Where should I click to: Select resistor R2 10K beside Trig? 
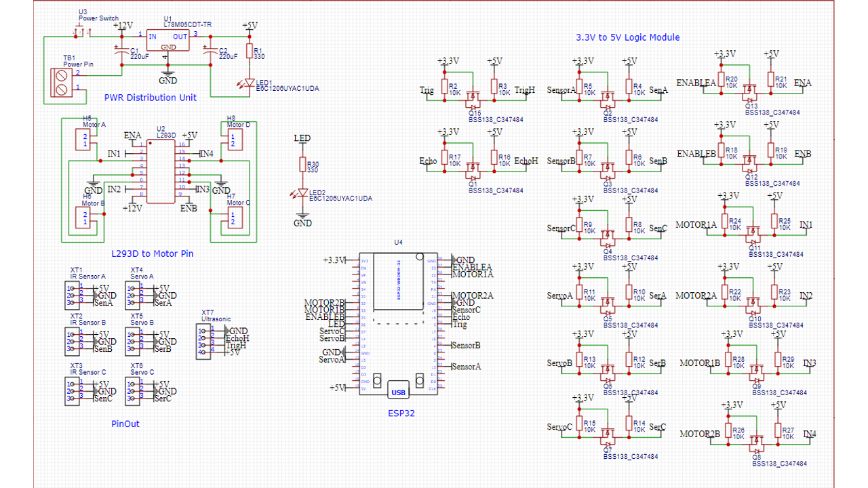445,87
